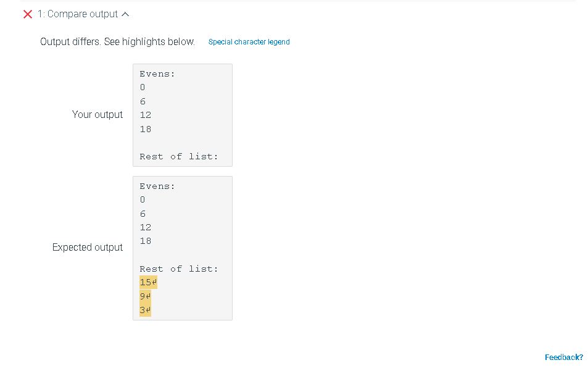Click the '1: Compare output' heading

78,14
